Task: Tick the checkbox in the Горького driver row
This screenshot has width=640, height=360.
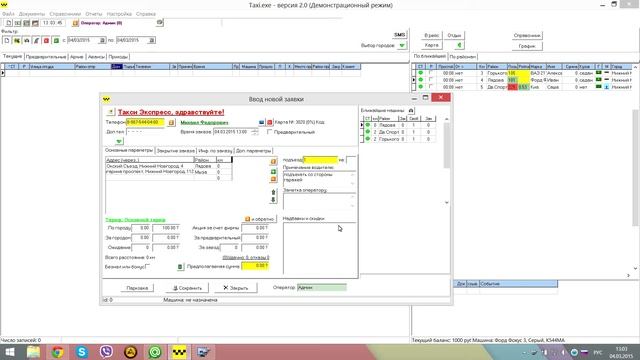Action: (431, 73)
